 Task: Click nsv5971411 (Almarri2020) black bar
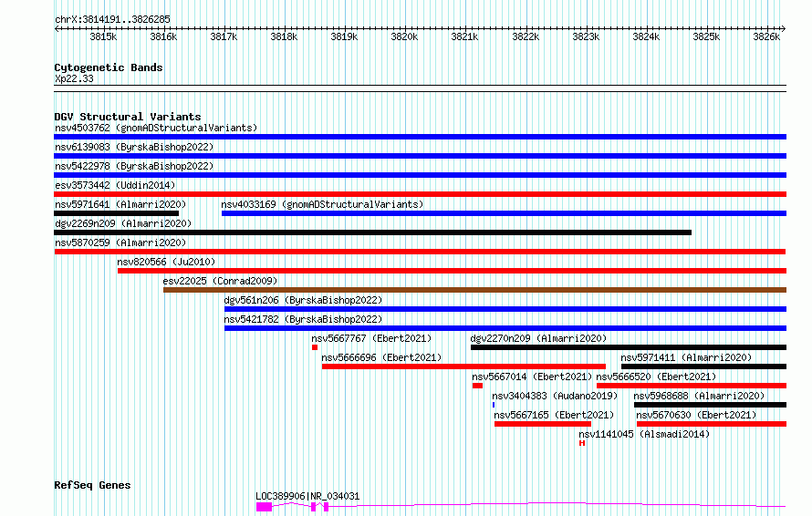click(x=703, y=366)
